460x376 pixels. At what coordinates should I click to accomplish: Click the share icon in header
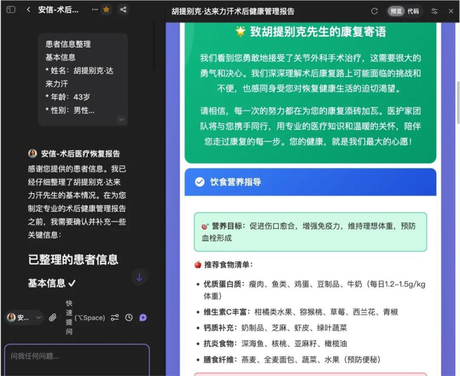[x=123, y=10]
